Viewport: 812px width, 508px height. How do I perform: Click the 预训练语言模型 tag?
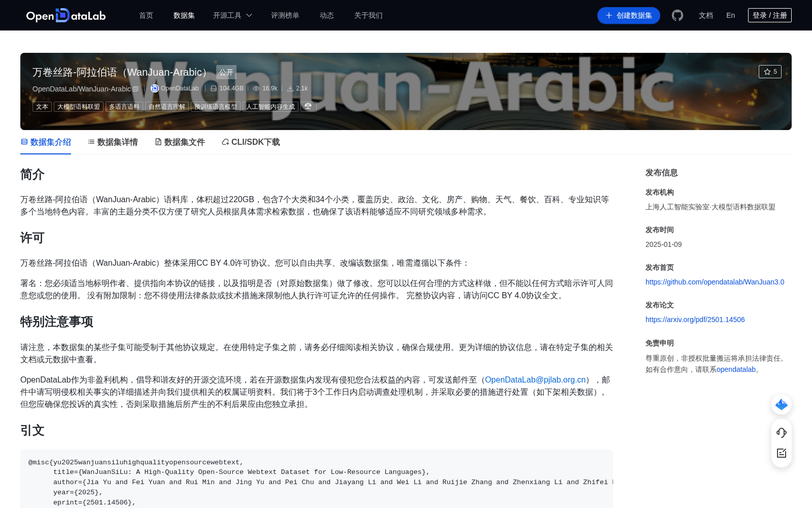[x=216, y=107]
